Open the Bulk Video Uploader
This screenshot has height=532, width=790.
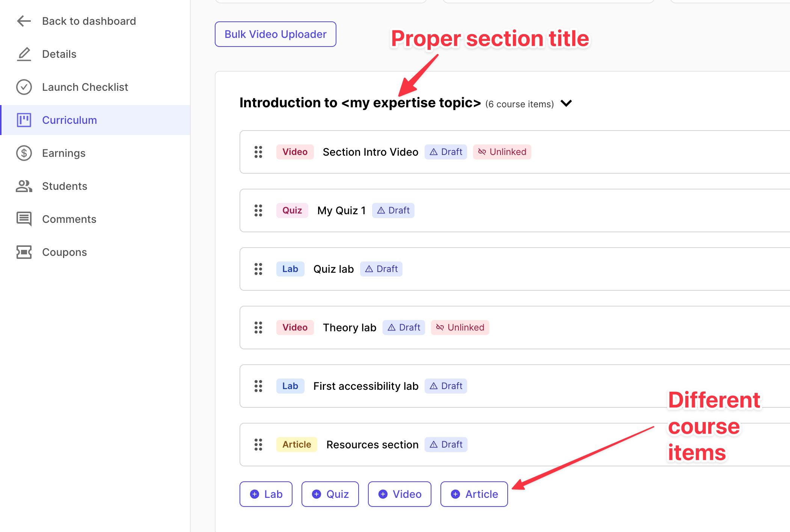pyautogui.click(x=275, y=34)
